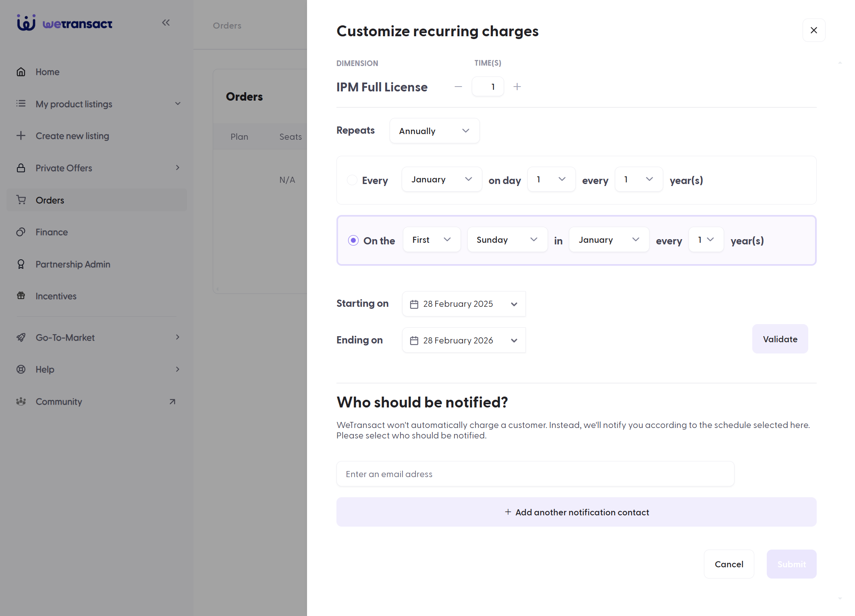This screenshot has width=855, height=616.
Task: Open the 'on day' number dropdown
Action: [x=551, y=179]
